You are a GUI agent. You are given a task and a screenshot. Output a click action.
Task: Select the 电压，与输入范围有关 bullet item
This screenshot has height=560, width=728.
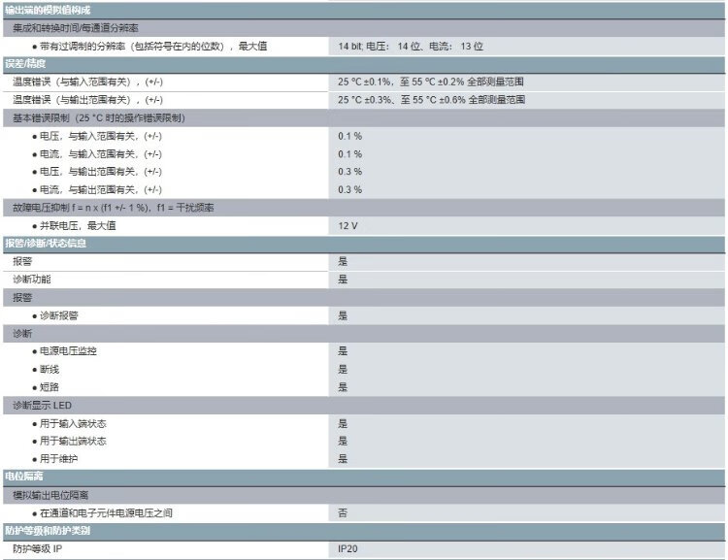point(102,136)
